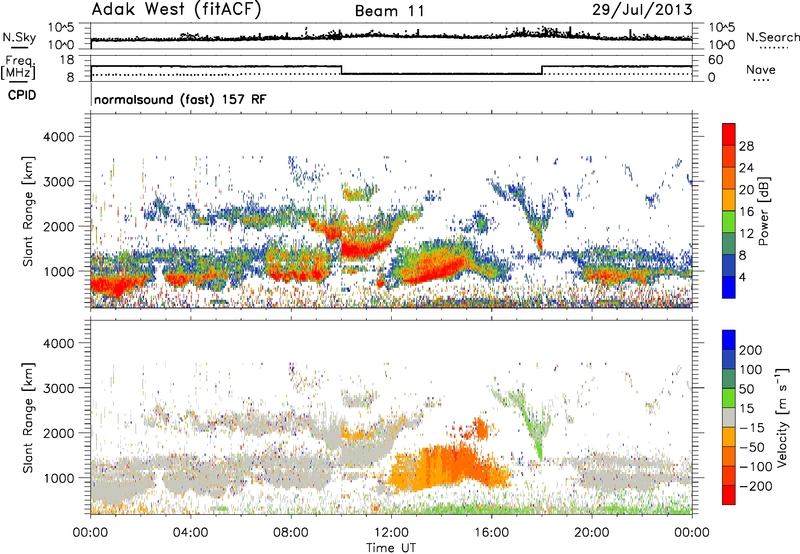The image size is (800, 554).
Task: Click the frequency step drop near 10:00
Action: (341, 70)
